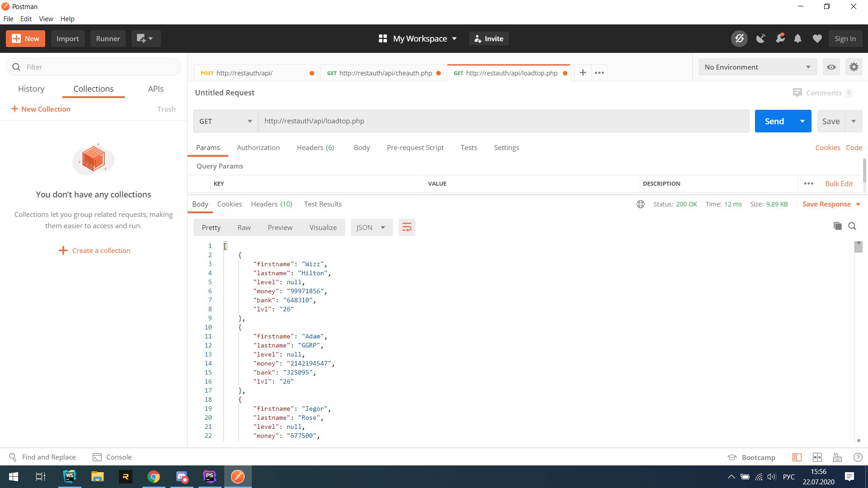Open the Console
Viewport: 868px width, 488px height.
(x=112, y=457)
